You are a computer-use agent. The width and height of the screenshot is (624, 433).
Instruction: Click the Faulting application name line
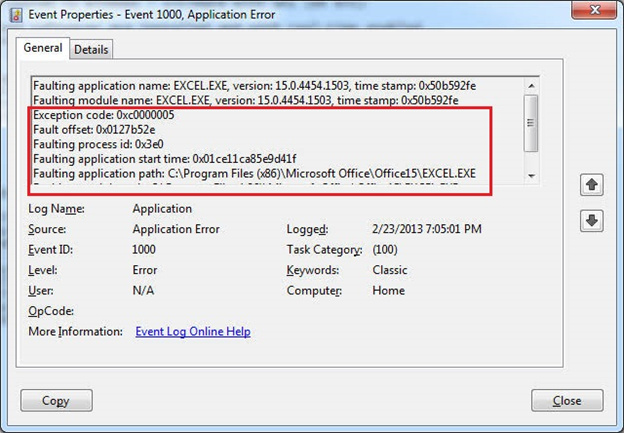pos(255,86)
